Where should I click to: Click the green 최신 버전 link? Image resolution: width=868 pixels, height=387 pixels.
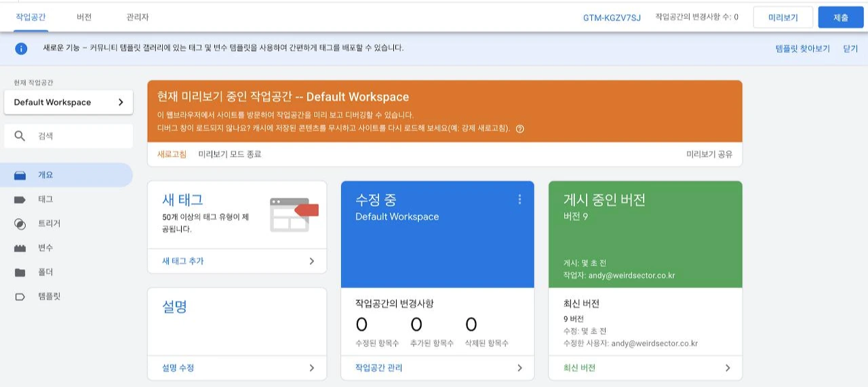click(x=579, y=368)
